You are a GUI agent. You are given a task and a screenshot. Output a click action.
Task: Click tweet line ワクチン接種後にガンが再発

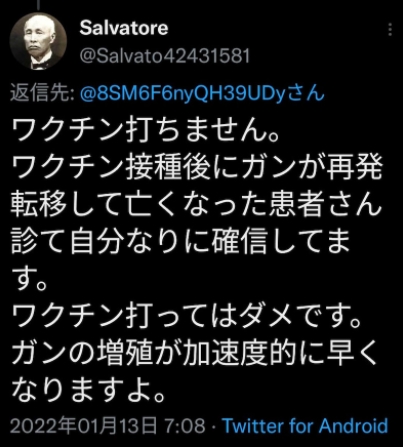pyautogui.click(x=197, y=168)
